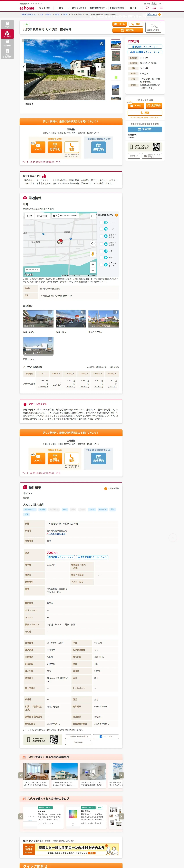
Task: Go to 物件概要 in the side navigation
Action: click(x=7, y=43)
